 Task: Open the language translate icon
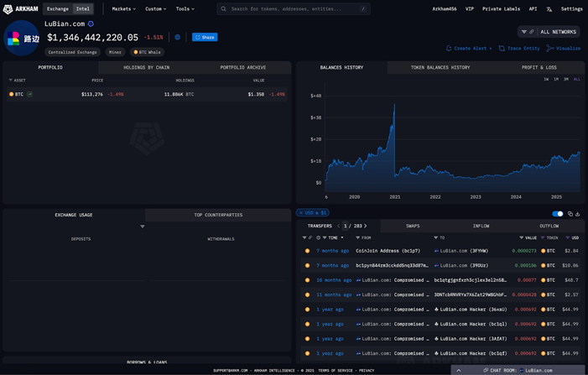click(549, 9)
